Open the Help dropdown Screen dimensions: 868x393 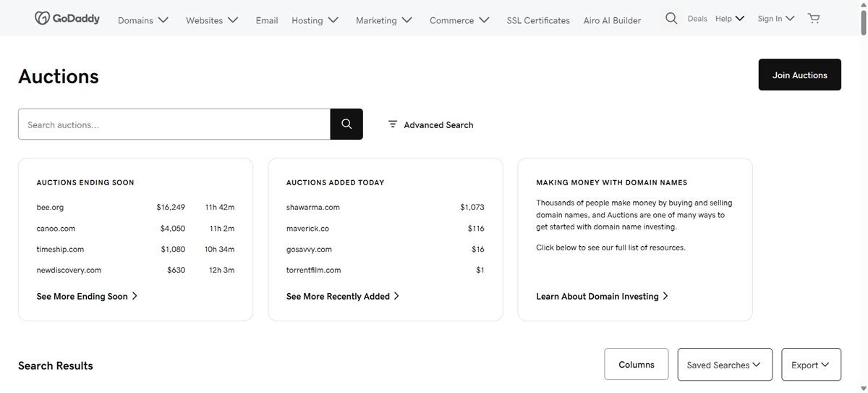[x=730, y=19]
